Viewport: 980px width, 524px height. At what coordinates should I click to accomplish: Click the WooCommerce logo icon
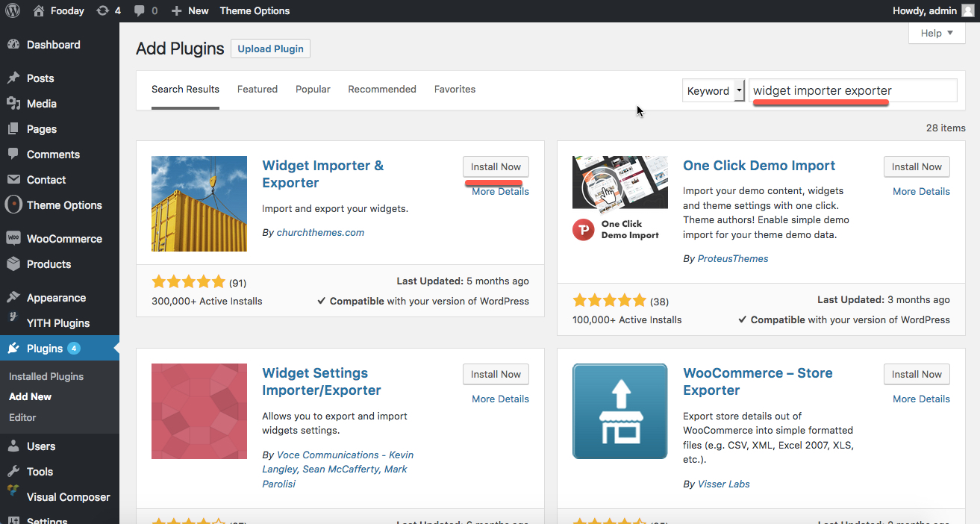pyautogui.click(x=13, y=239)
